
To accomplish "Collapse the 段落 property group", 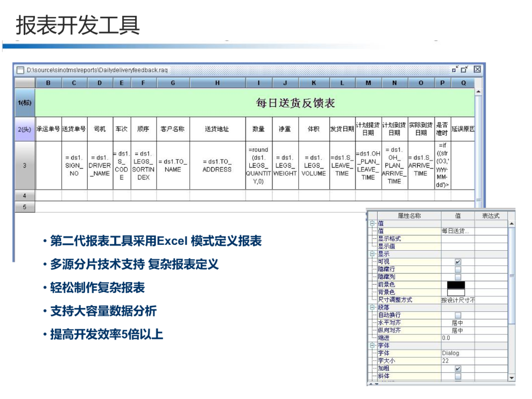I will coord(372,307).
